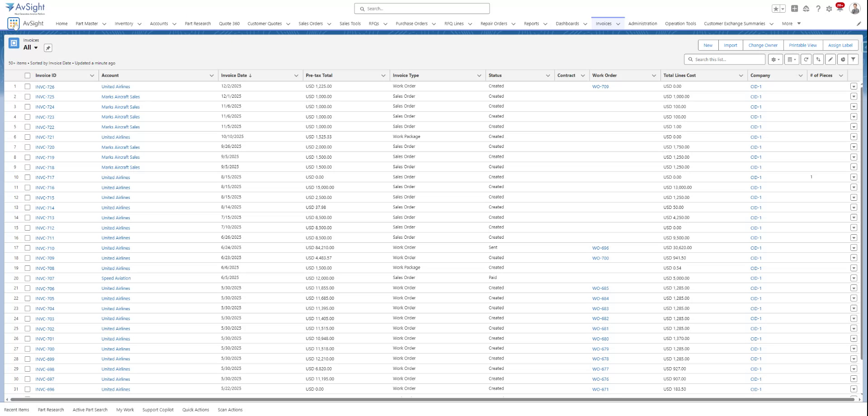Open Salesforce Help question mark icon

tap(818, 8)
